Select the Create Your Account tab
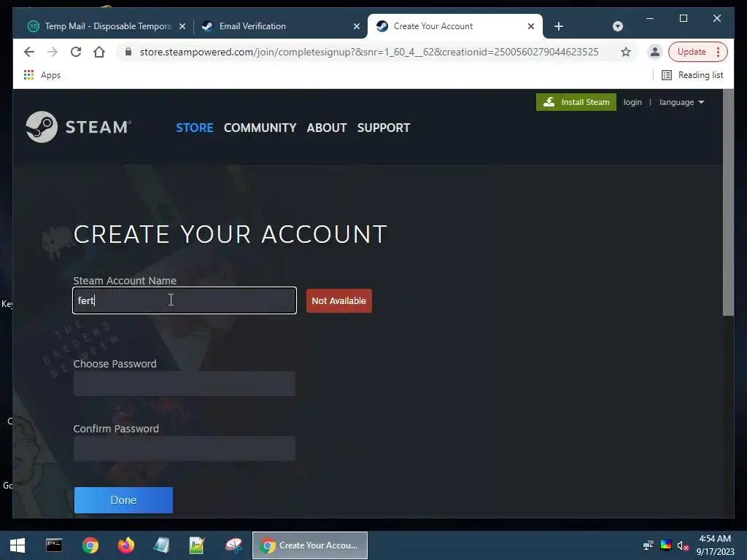Image resolution: width=747 pixels, height=560 pixels. coord(455,26)
